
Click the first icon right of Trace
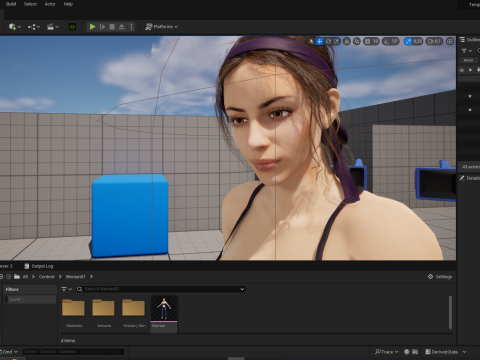[407, 352]
